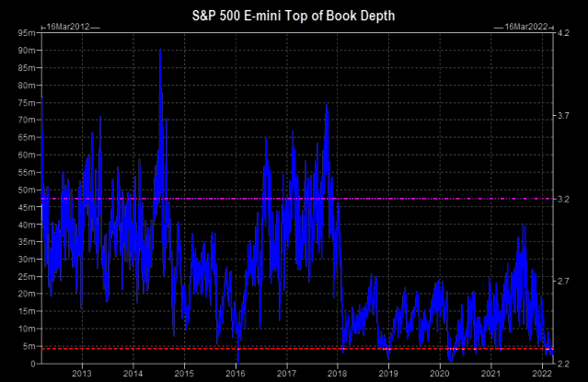588x382 pixels.
Task: Click the 40m label on left axis
Action: click(x=27, y=225)
